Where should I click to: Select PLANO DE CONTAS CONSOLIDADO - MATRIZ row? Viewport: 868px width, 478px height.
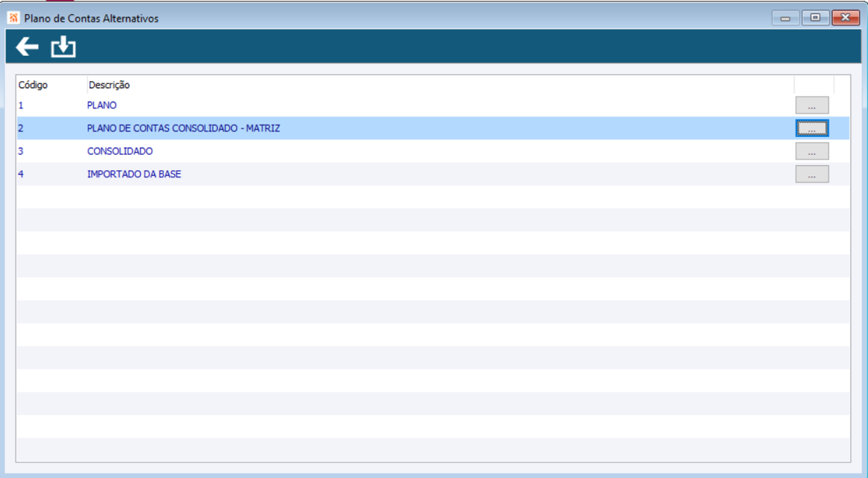(433, 128)
